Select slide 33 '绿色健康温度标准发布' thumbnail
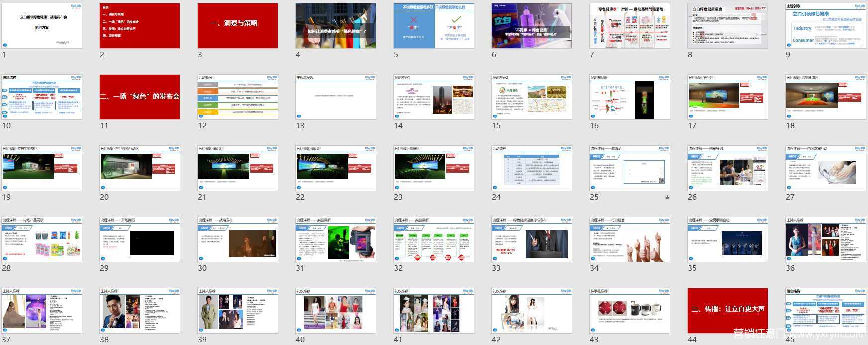 click(532, 239)
